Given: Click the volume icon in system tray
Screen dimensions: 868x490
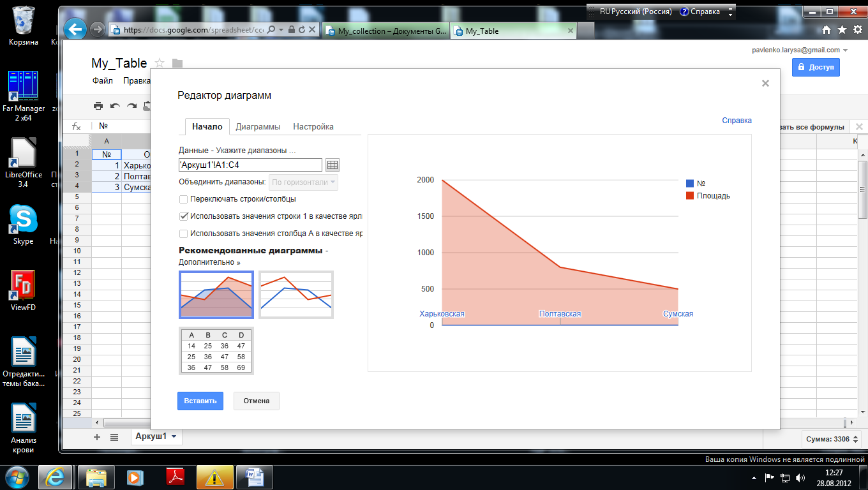Looking at the screenshot, I should click(800, 477).
